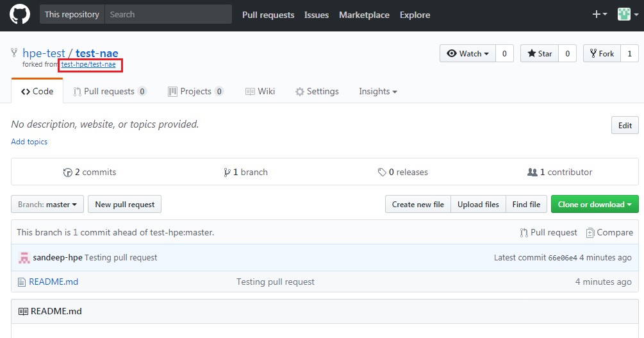The width and height of the screenshot is (644, 338).
Task: Open Issues in top navigation
Action: point(317,15)
